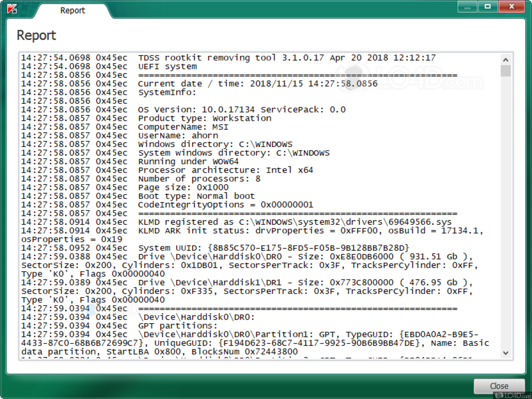Click 'Page size: 0x1000' line
The height and width of the screenshot is (399, 532).
point(125,188)
